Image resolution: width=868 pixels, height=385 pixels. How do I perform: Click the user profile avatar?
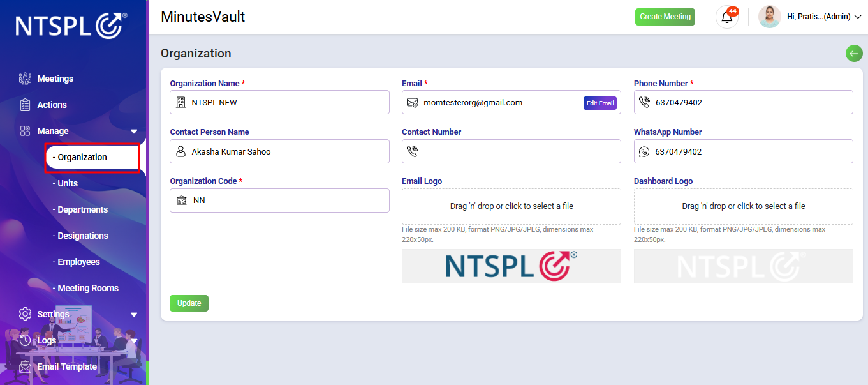tap(769, 17)
